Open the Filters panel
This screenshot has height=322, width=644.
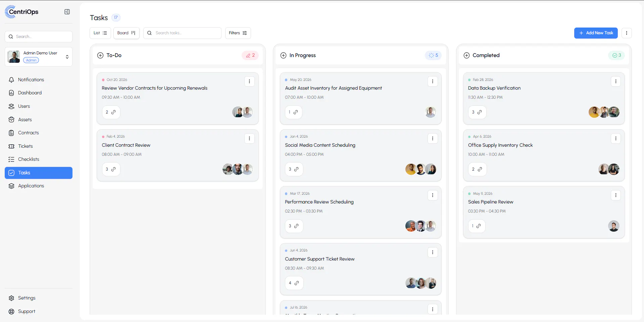pyautogui.click(x=238, y=33)
